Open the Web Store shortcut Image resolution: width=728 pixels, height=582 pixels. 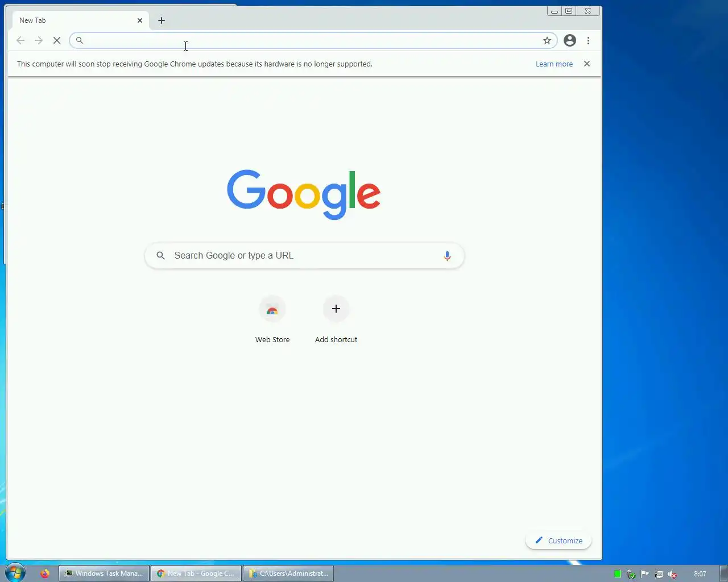point(272,319)
